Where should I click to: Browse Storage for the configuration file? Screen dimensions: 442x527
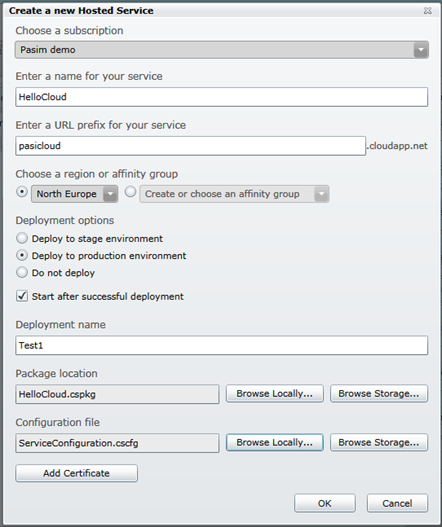point(379,442)
